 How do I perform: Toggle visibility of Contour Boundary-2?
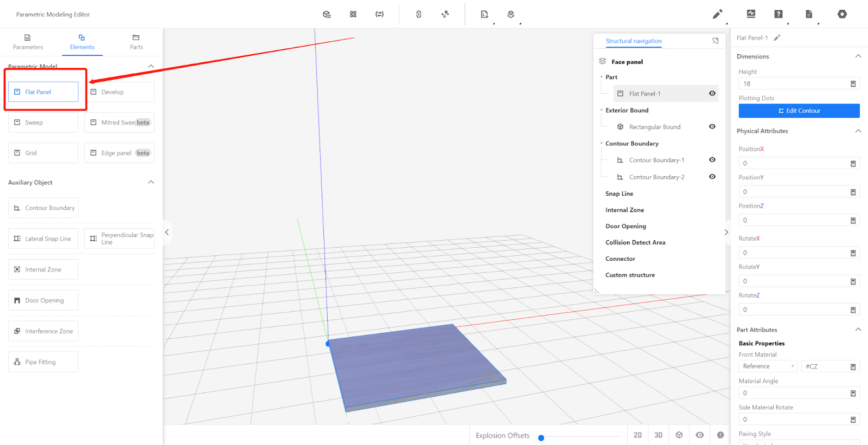[712, 177]
